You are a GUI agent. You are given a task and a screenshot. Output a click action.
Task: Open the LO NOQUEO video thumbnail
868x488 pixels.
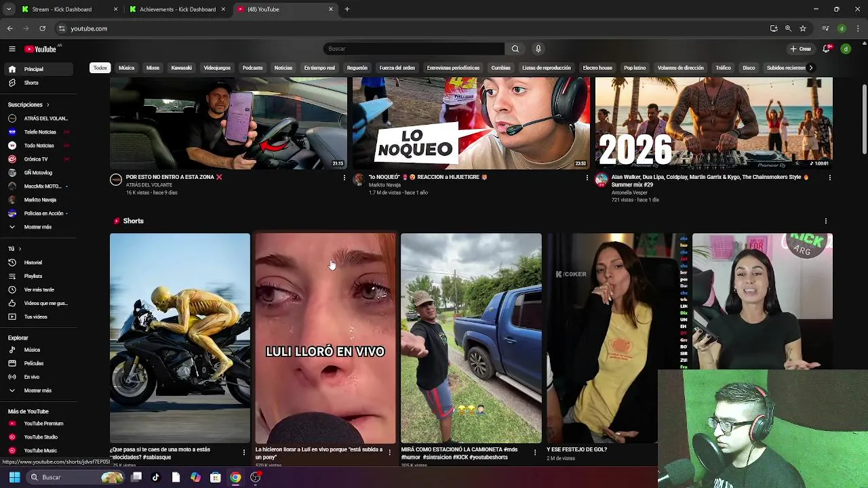point(471,123)
